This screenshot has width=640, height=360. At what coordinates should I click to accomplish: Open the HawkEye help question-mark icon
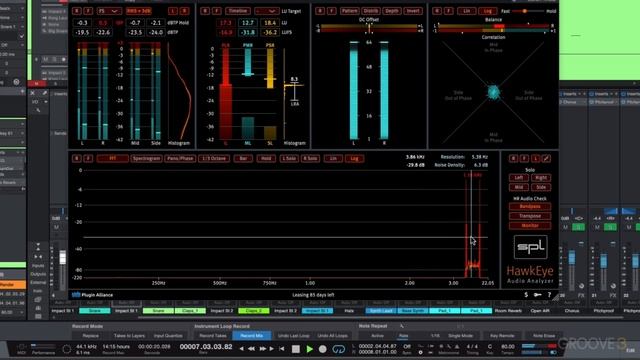pyautogui.click(x=549, y=295)
